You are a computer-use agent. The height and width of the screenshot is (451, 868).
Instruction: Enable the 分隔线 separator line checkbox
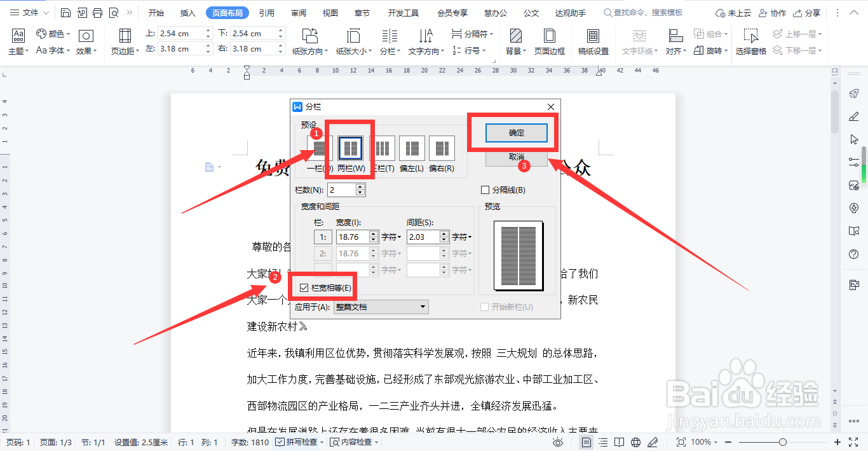coord(484,190)
